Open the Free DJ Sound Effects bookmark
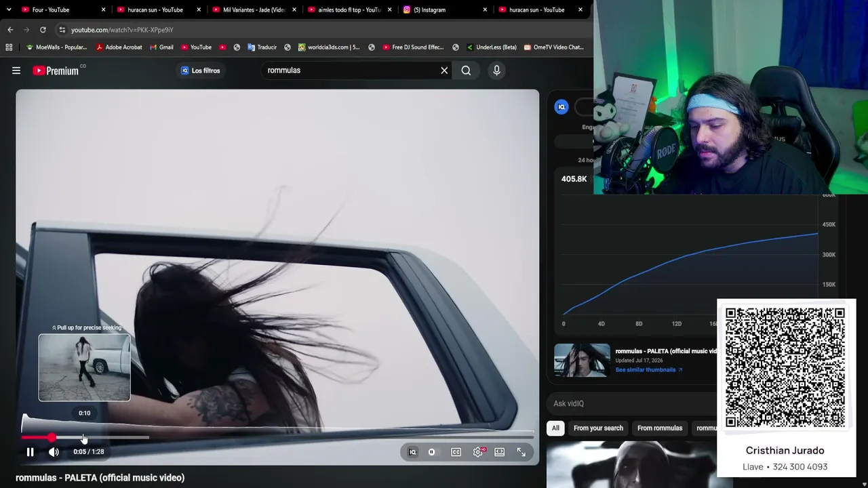This screenshot has height=488, width=868. 413,47
